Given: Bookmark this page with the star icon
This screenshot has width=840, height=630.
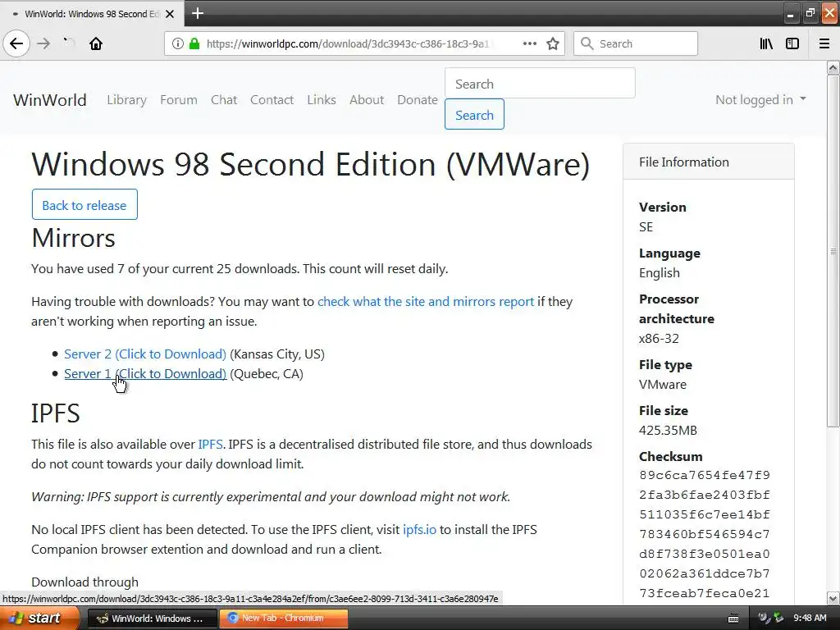Looking at the screenshot, I should click(x=553, y=43).
